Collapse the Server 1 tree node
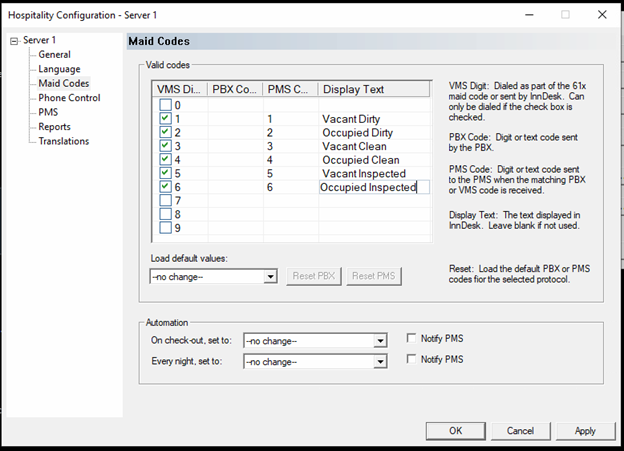 [x=13, y=40]
